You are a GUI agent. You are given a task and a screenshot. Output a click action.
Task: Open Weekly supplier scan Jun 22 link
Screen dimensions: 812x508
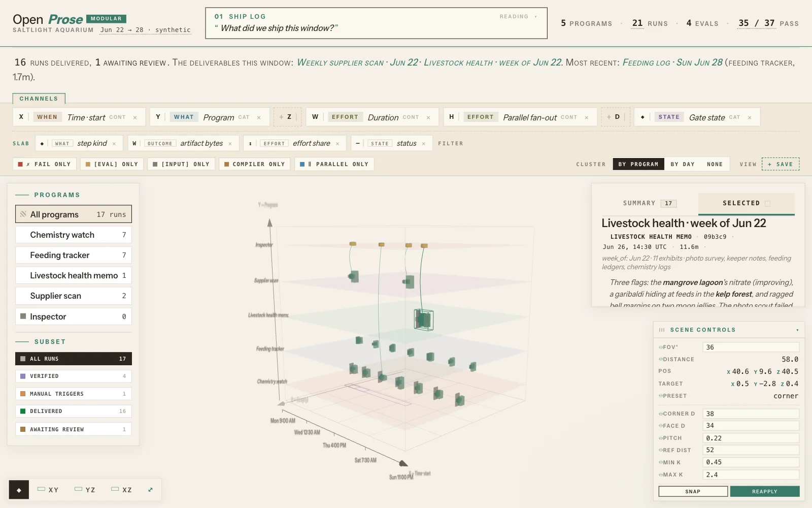point(357,62)
